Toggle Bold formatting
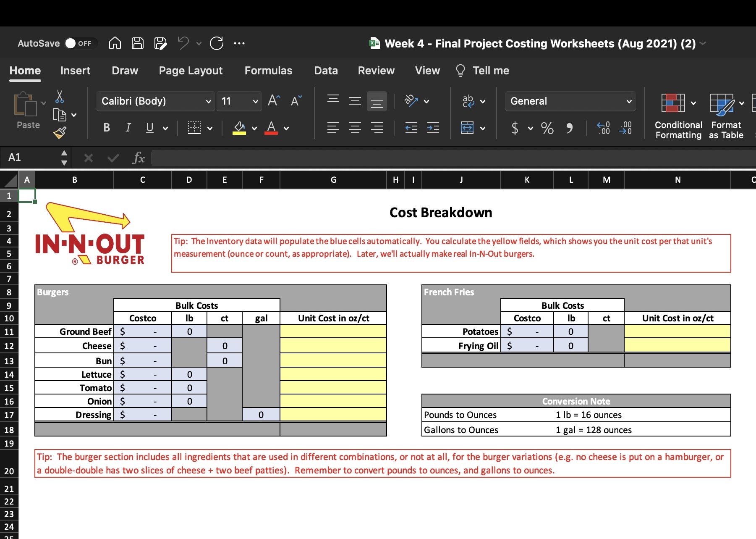 click(107, 128)
